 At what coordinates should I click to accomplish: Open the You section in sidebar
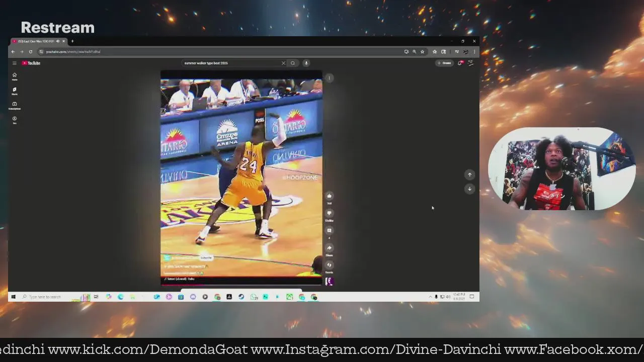point(15,120)
